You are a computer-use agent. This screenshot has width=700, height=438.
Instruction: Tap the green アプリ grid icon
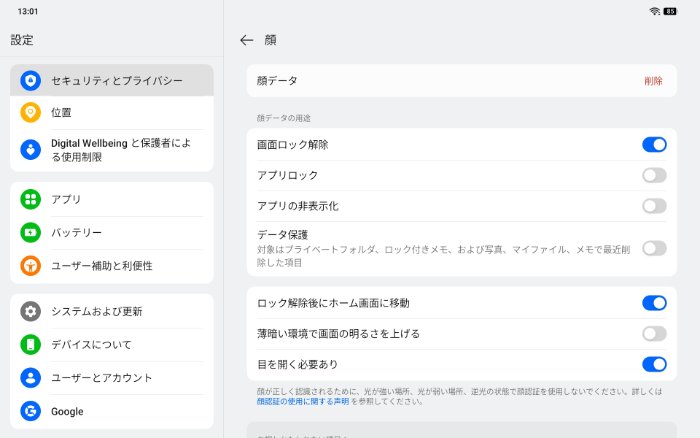point(30,199)
